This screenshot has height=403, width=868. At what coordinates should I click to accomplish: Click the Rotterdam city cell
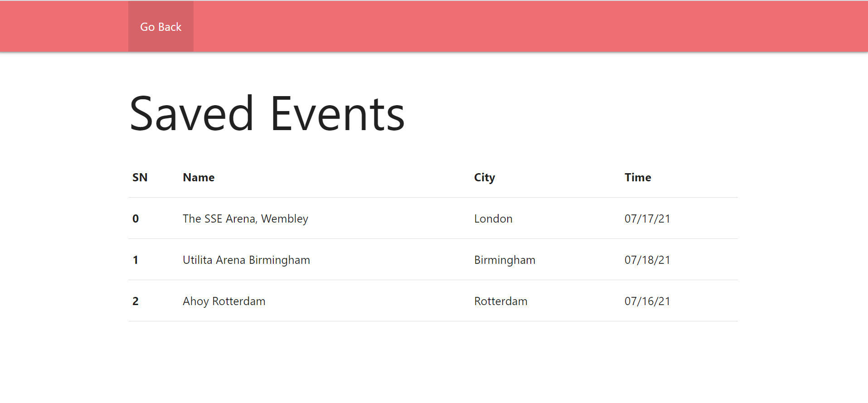click(500, 301)
